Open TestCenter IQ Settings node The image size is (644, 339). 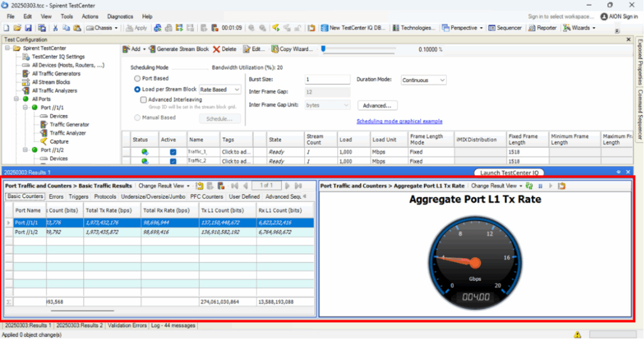pyautogui.click(x=58, y=57)
